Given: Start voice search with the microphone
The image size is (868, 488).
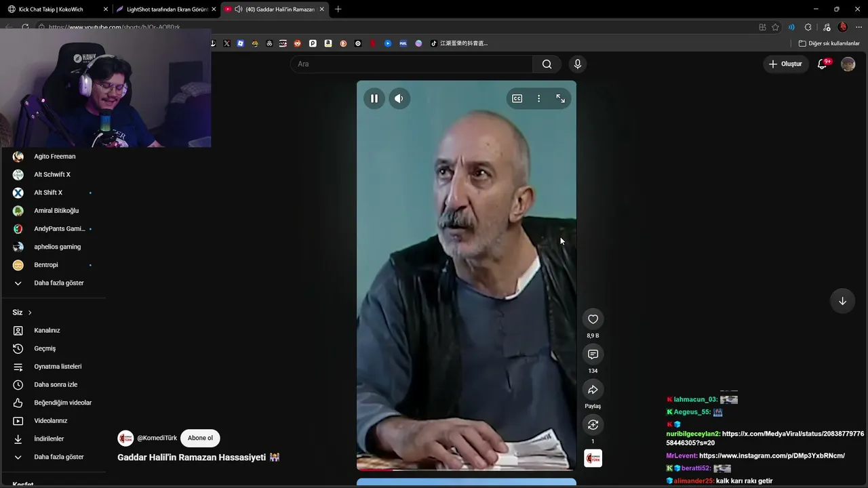Looking at the screenshot, I should click(x=577, y=64).
